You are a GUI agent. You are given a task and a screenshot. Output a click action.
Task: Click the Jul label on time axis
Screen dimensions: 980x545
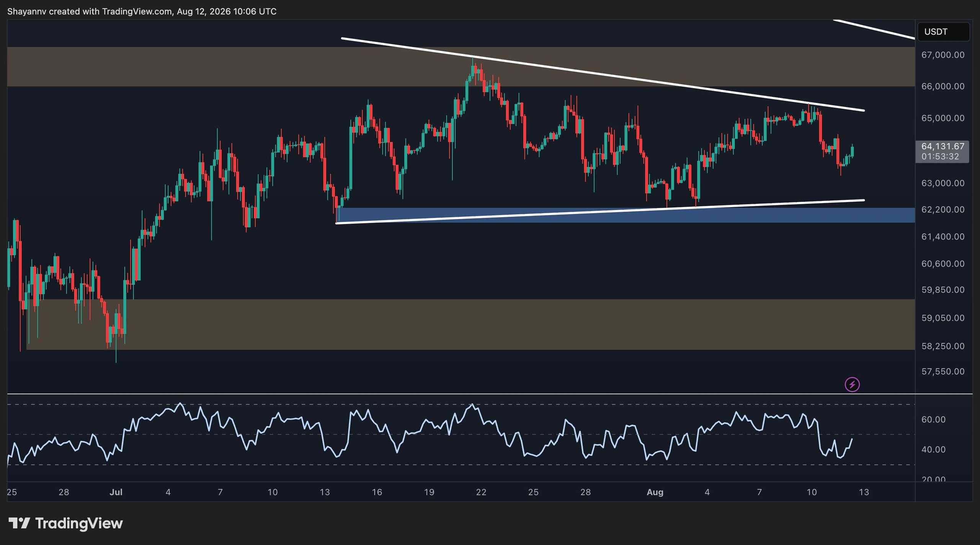coord(116,492)
